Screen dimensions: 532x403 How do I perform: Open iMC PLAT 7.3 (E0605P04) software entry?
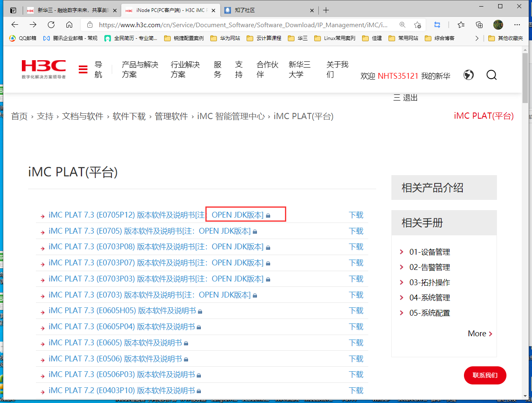pos(122,327)
